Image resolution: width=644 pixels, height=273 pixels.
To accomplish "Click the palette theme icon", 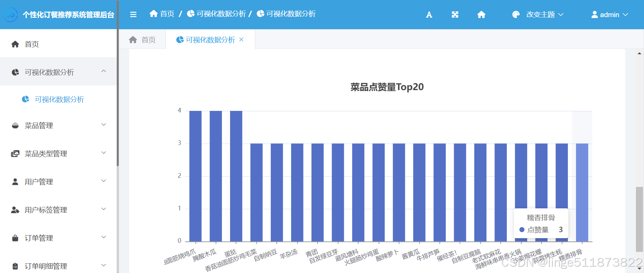I will click(516, 14).
